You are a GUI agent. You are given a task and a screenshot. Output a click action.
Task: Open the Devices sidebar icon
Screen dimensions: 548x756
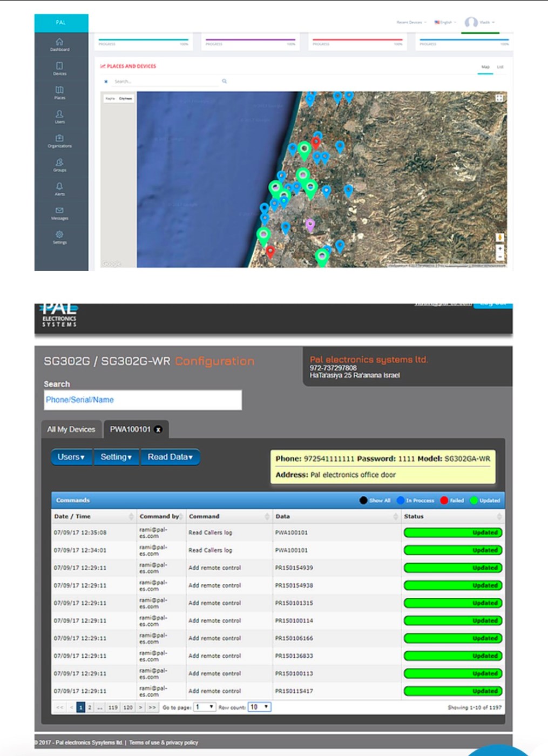[59, 66]
